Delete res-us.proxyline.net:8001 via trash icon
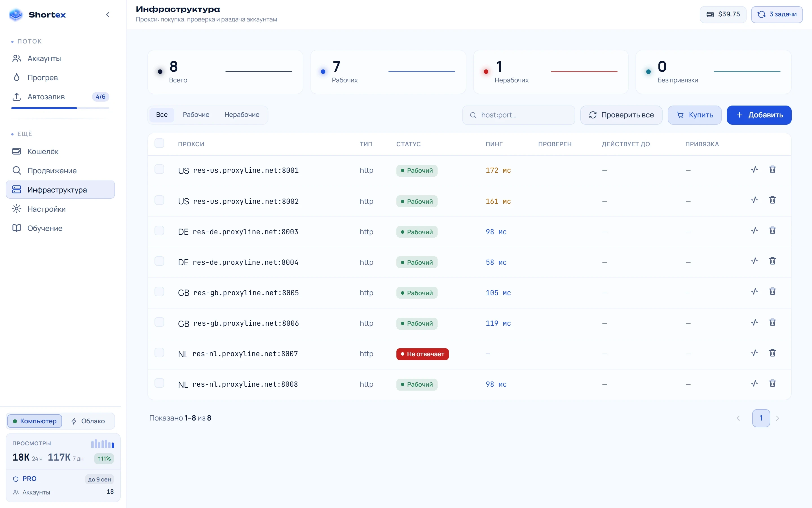 click(x=773, y=169)
